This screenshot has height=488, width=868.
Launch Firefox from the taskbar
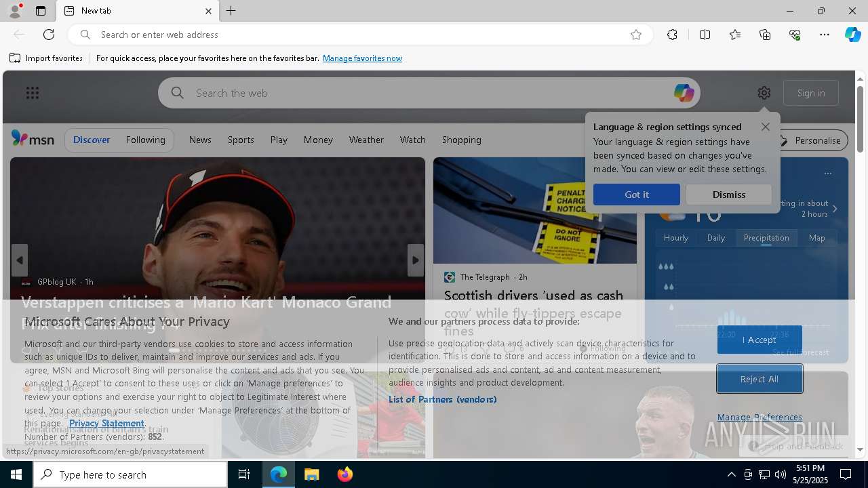pos(345,474)
